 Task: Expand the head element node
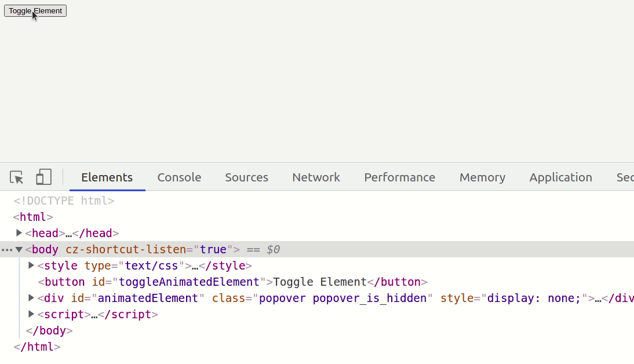19,233
